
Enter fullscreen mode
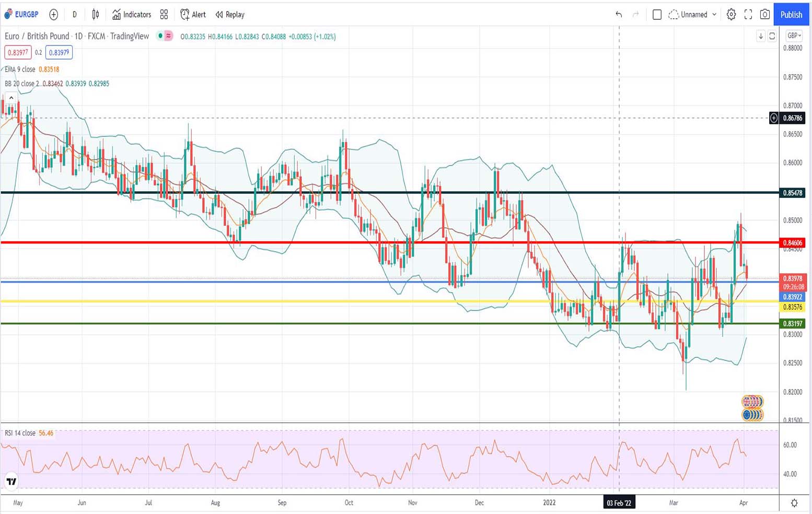(748, 15)
